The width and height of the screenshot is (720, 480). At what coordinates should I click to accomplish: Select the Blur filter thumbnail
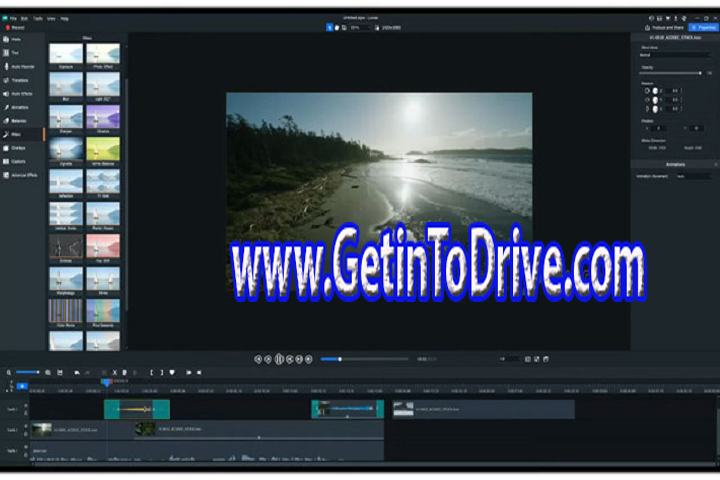point(66,86)
